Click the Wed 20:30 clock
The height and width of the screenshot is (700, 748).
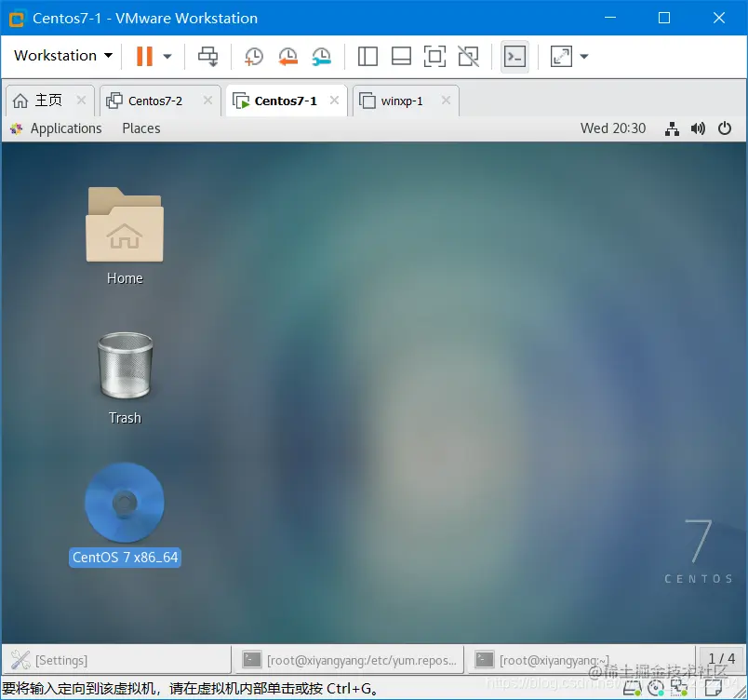[613, 128]
